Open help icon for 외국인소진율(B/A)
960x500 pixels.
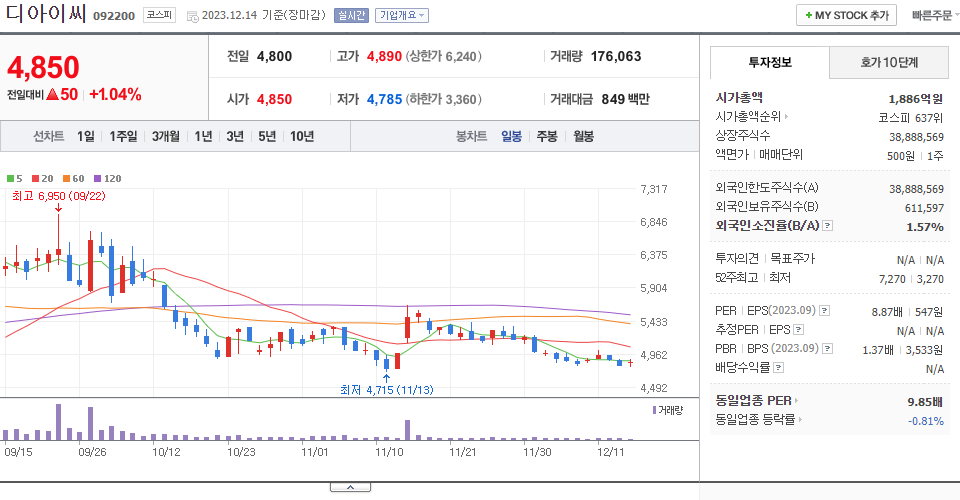[827, 226]
